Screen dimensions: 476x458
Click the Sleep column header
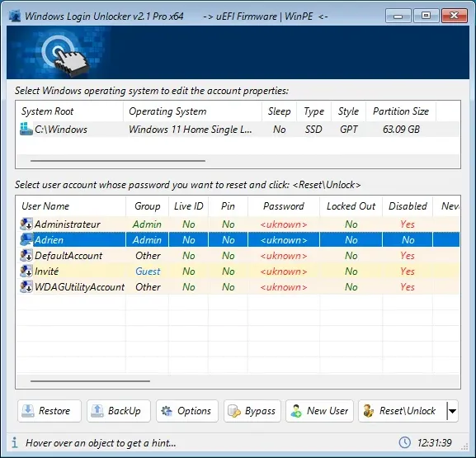pos(279,111)
